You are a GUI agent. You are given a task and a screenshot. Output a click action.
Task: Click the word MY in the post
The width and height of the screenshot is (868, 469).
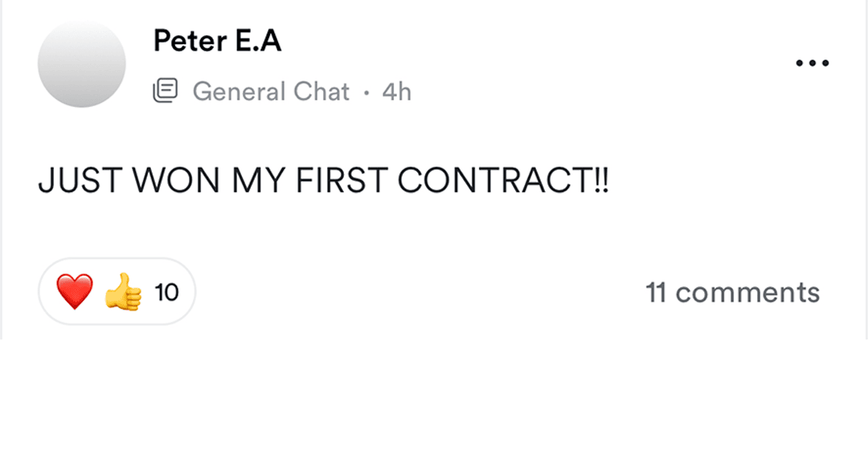259,182
